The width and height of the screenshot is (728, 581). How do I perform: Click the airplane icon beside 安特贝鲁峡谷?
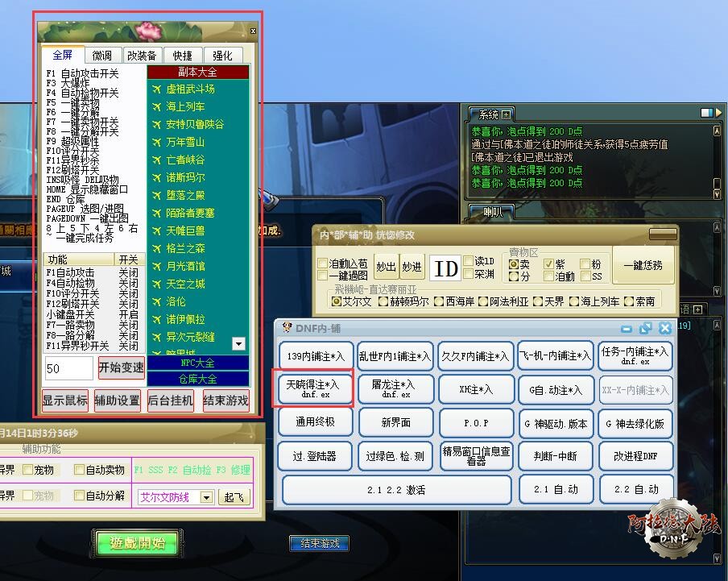[x=156, y=124]
